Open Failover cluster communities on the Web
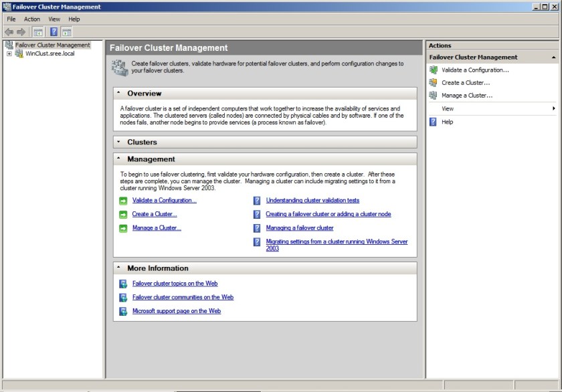Viewport: 562px width, 392px height. click(183, 297)
